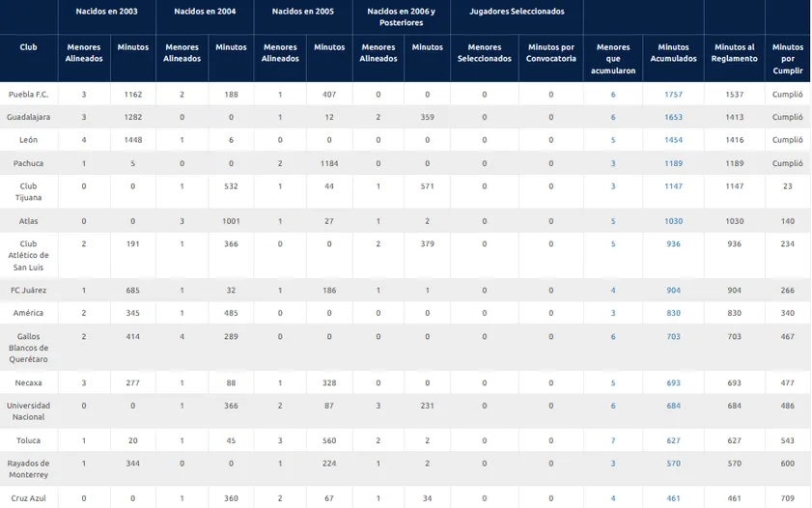Click Necaxa's 693 accumulated minutes link
Viewport: 812px width, 508px height.
[x=673, y=382]
